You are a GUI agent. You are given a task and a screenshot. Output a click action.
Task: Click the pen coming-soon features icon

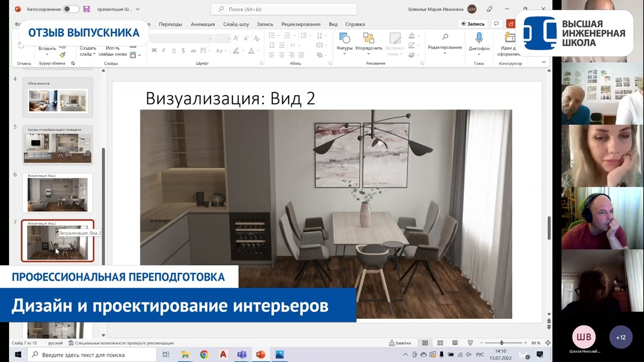[490, 9]
